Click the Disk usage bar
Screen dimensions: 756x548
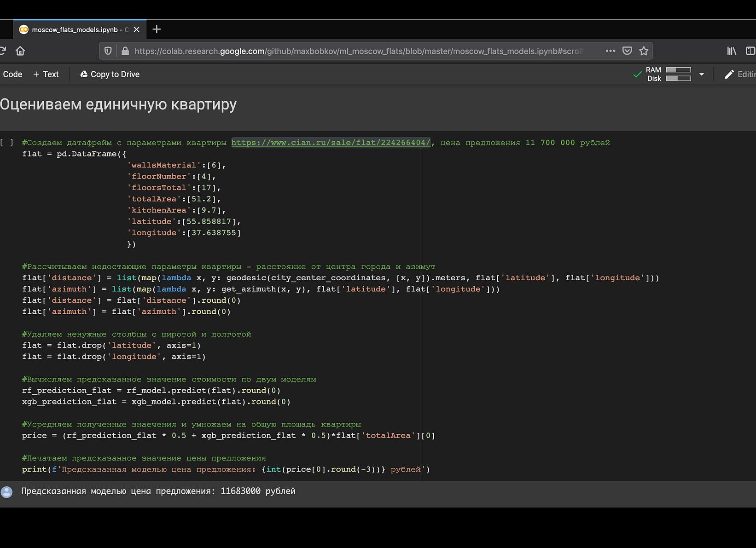678,78
